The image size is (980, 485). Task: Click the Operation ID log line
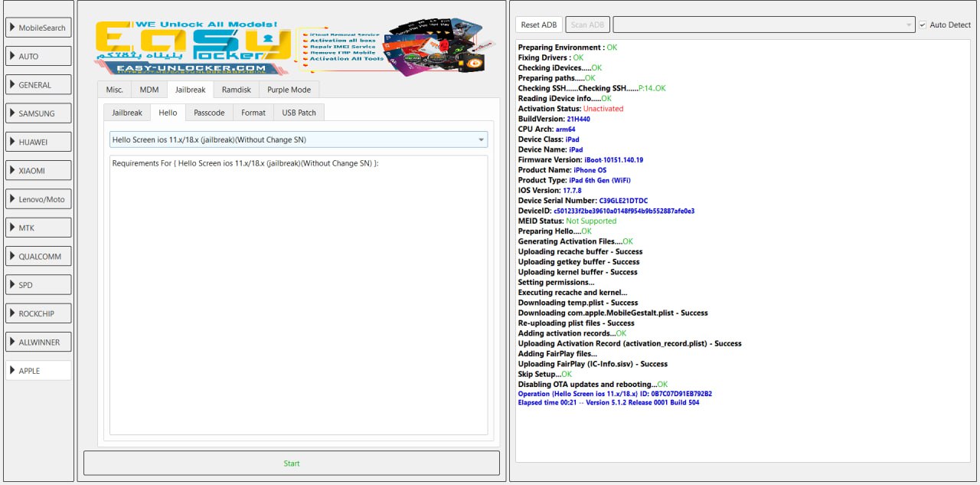615,394
